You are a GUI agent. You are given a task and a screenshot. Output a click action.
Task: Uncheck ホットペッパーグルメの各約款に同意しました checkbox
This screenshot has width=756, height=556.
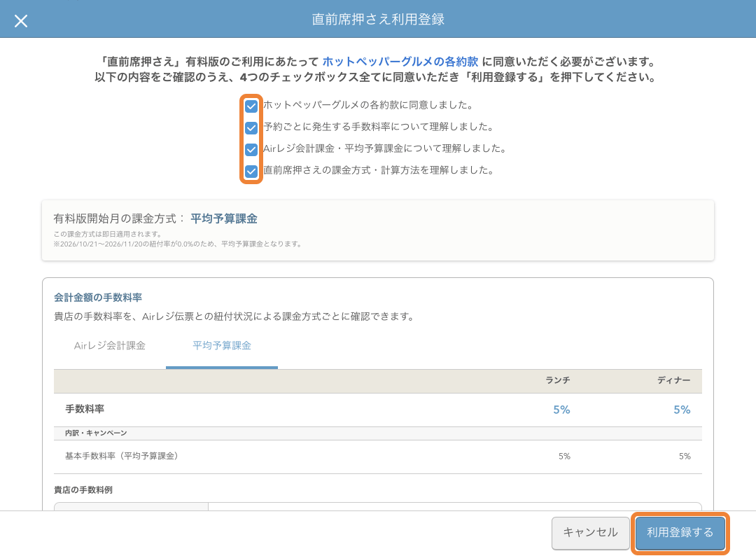click(251, 106)
